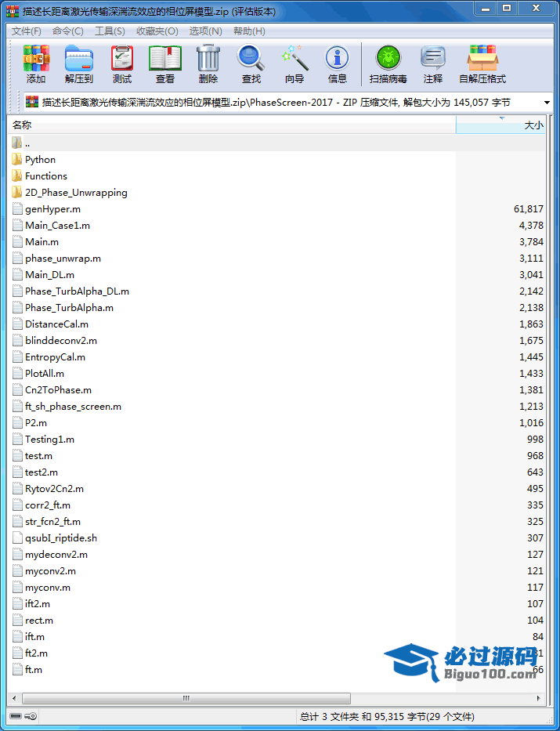Screen dimensions: 560x731
Task: Select the file Phase_TurbAlpha_DL.m
Action: 77,291
